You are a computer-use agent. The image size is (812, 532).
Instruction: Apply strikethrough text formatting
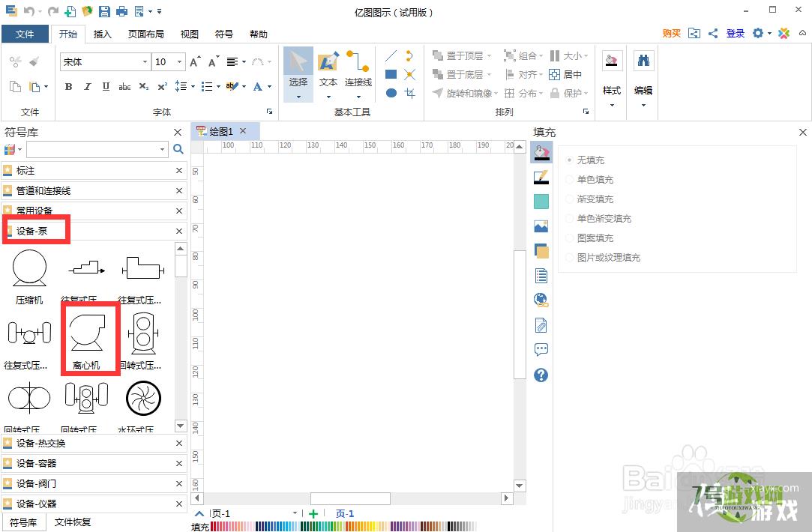124,86
